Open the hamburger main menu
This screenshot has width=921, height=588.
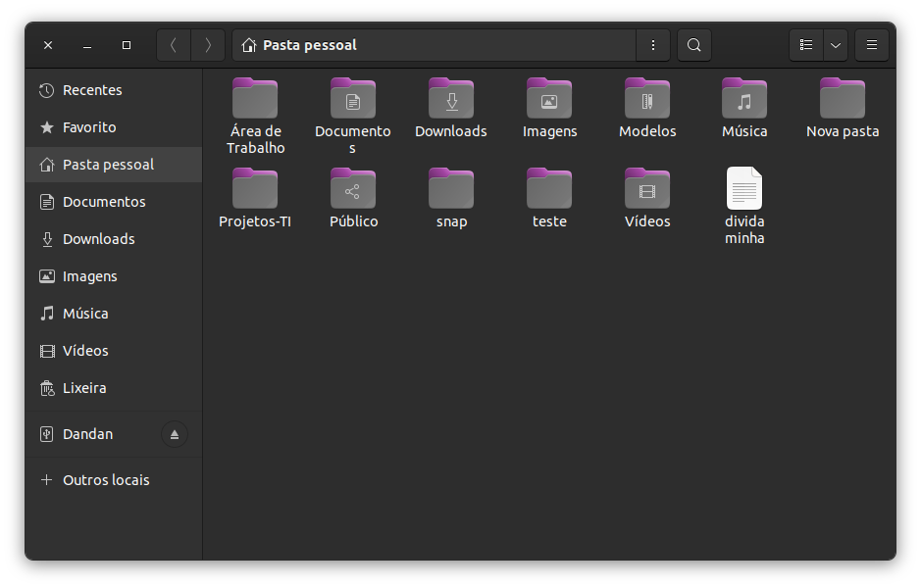coord(872,45)
